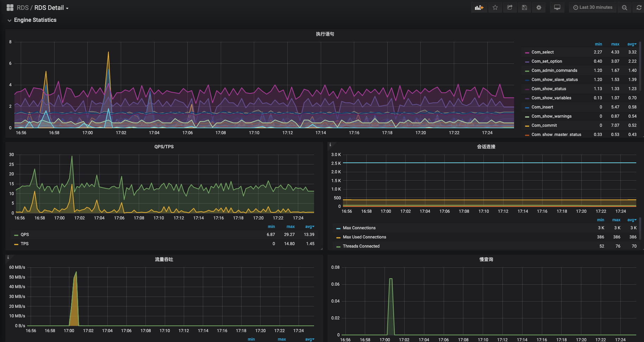Open the 流量吞吐 panel title menu

click(x=164, y=260)
